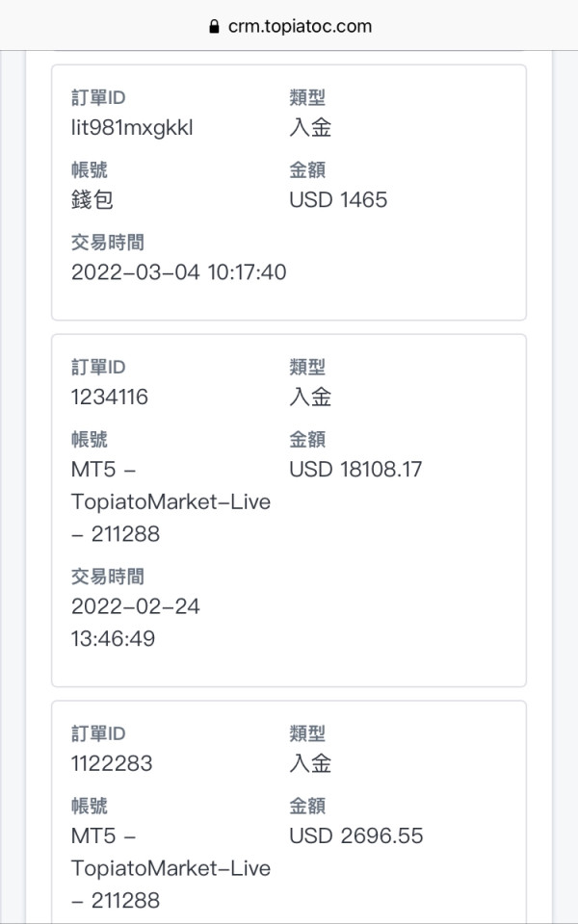Open order ID 1234116
Viewport: 578px width, 924px height.
coord(110,397)
